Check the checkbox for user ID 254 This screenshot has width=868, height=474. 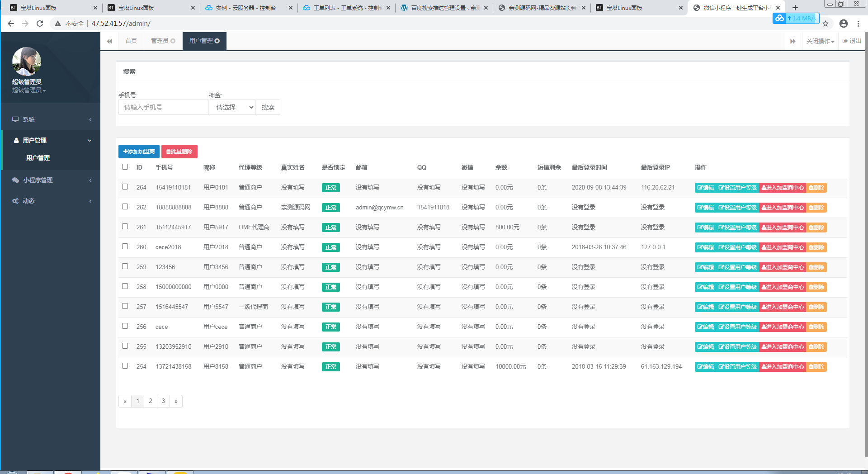click(125, 366)
